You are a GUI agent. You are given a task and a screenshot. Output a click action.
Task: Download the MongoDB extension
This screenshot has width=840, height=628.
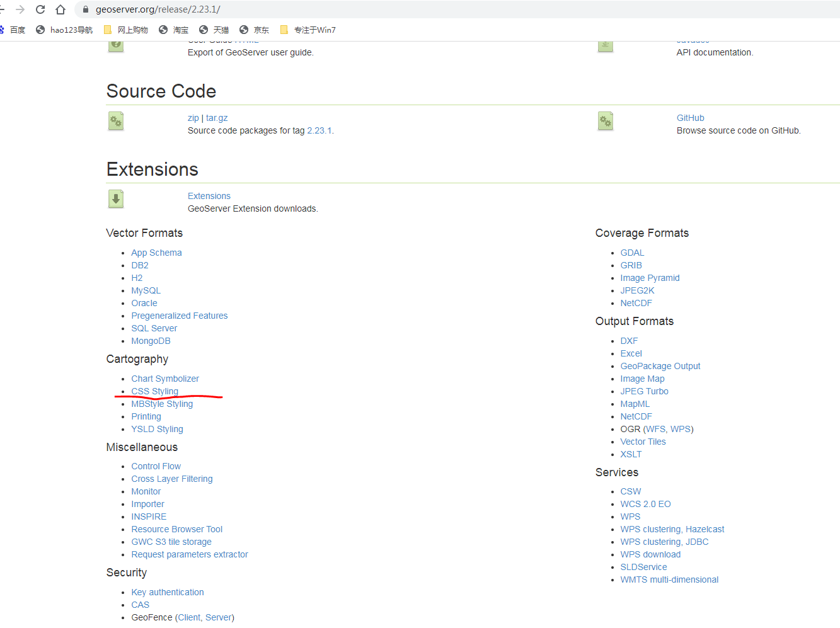(151, 341)
